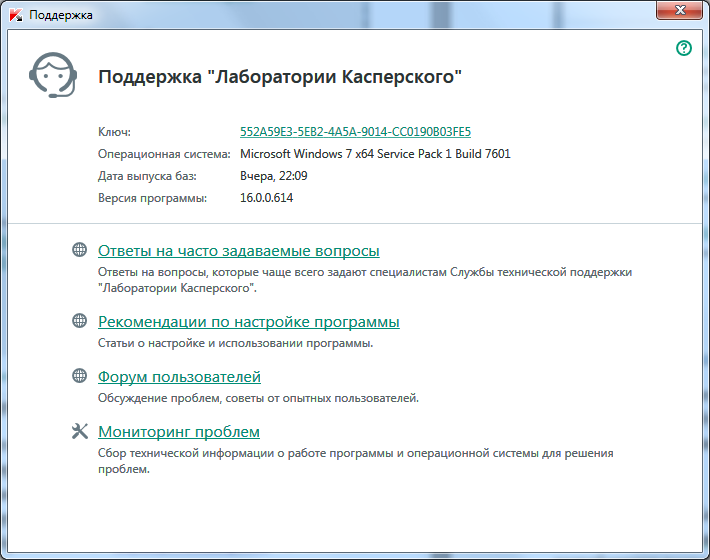
Task: Click the support headset agent icon
Action: (x=53, y=75)
